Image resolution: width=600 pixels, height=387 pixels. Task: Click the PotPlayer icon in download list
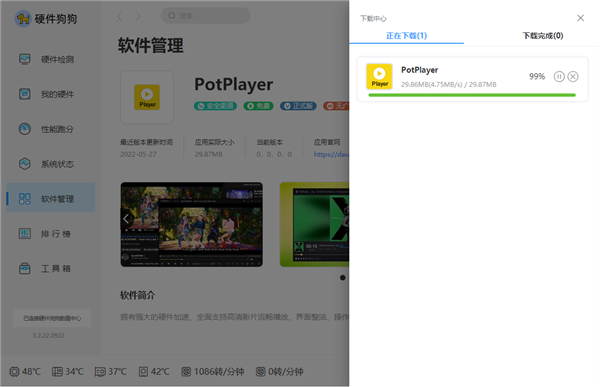[379, 77]
